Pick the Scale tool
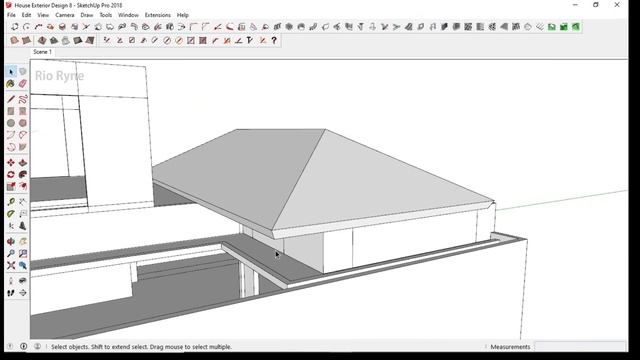 (x=11, y=187)
